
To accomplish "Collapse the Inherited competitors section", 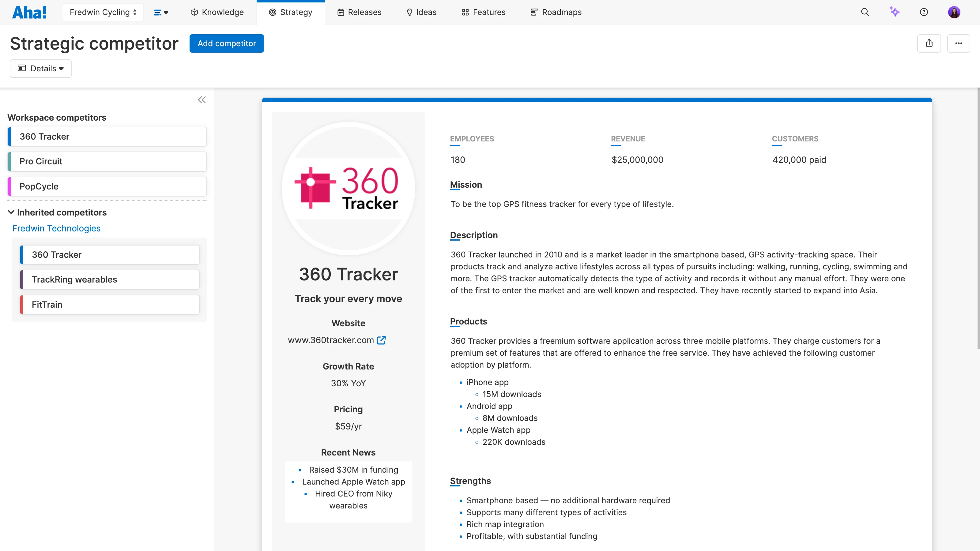I will coord(11,212).
